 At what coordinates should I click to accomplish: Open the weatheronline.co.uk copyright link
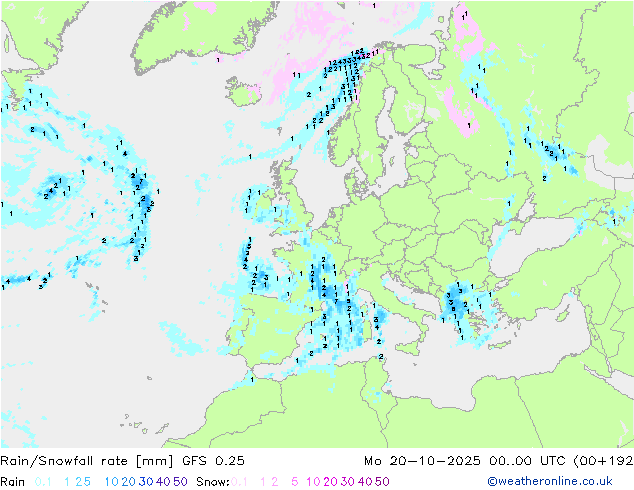550,482
